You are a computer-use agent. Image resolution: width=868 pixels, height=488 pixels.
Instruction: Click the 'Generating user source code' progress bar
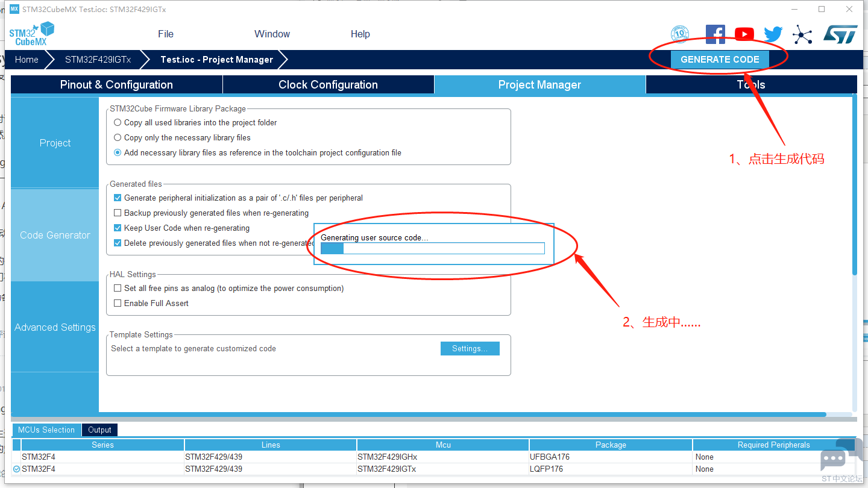[x=433, y=248]
